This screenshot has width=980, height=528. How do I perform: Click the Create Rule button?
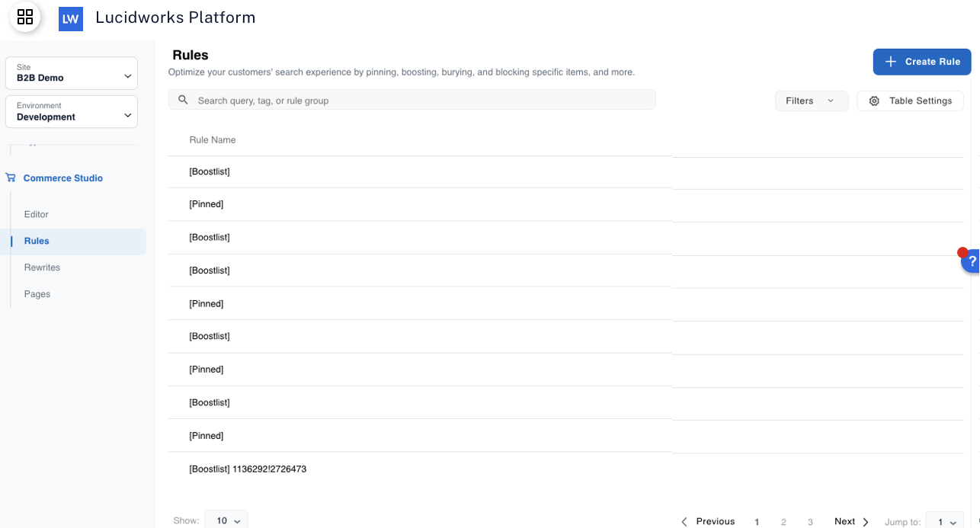click(922, 62)
